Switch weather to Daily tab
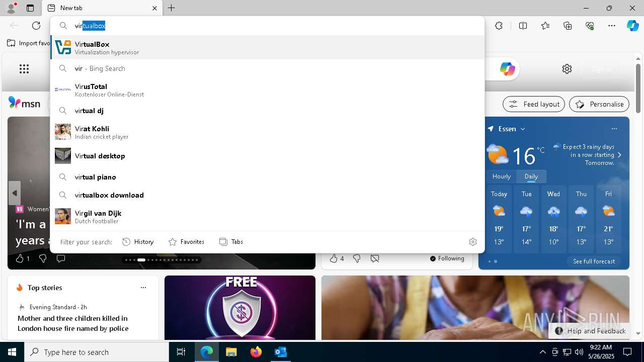Image resolution: width=644 pixels, height=362 pixels. click(531, 176)
